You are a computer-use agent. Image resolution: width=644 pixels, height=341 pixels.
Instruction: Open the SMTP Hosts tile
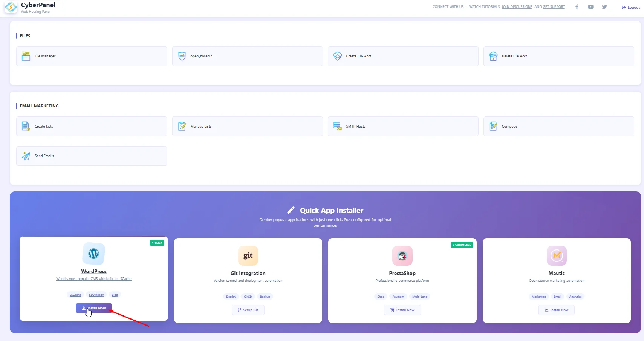[403, 126]
